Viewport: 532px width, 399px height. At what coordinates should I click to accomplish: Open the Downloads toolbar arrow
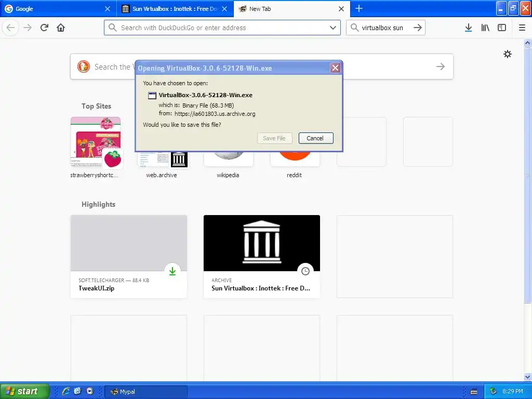tap(468, 28)
